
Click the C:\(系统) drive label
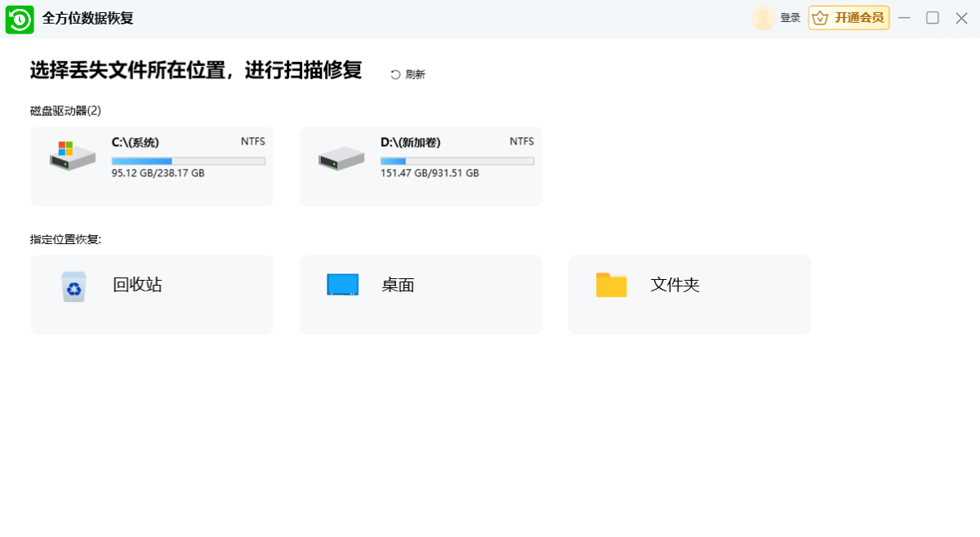point(136,142)
